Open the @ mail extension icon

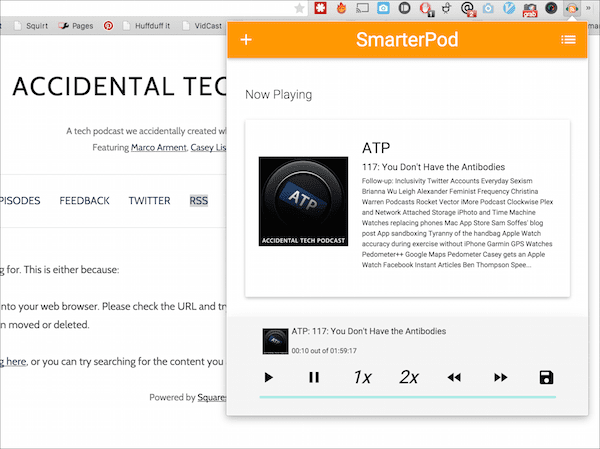(x=468, y=8)
